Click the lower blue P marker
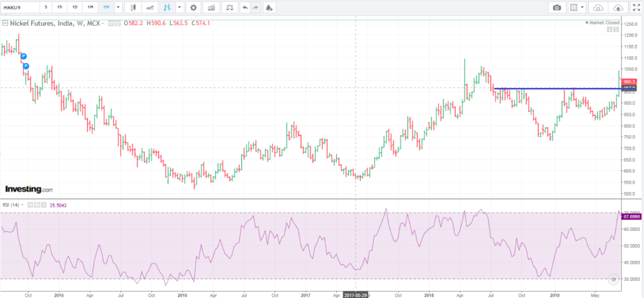 point(25,65)
